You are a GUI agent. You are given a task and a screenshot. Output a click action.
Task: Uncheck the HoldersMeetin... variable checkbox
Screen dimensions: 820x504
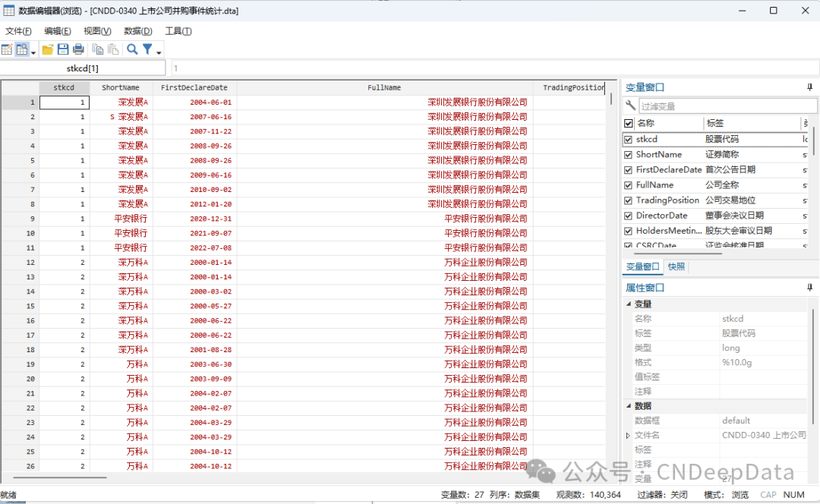pyautogui.click(x=629, y=231)
